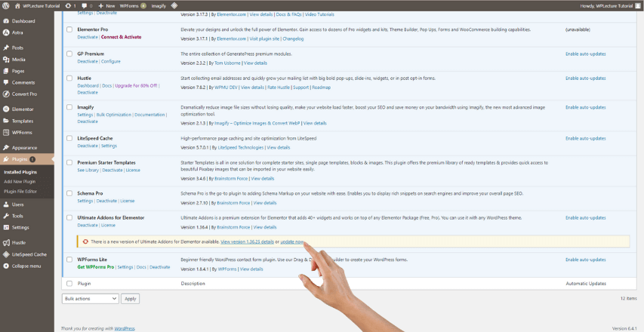
Task: Click the Version 6.4.1 footer text
Action: click(x=625, y=328)
